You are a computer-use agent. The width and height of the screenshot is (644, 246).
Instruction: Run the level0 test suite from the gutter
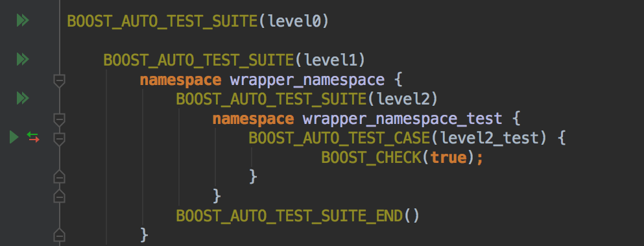(x=23, y=20)
